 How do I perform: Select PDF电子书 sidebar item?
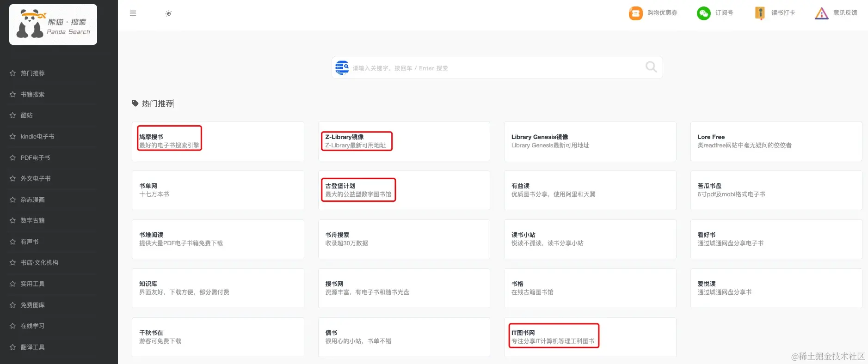35,158
